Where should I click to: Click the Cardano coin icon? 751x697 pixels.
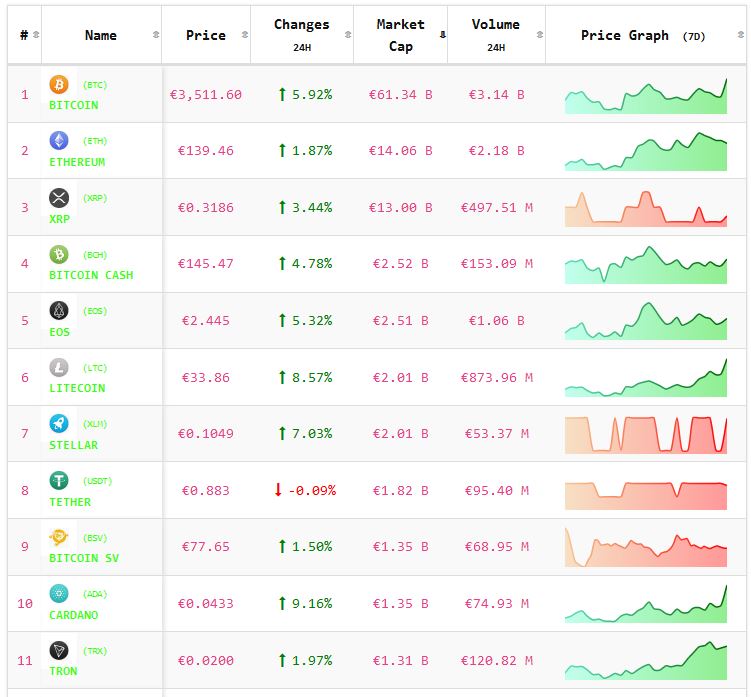point(59,594)
